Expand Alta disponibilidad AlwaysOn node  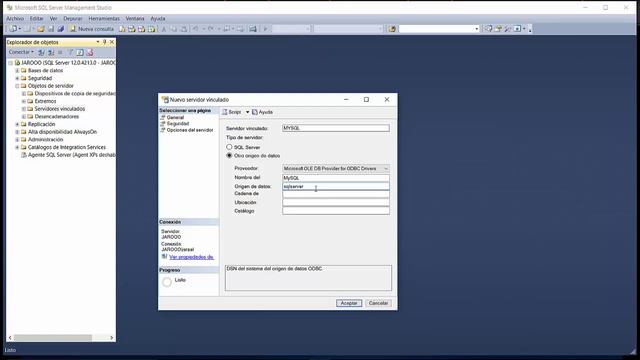pyautogui.click(x=17, y=132)
